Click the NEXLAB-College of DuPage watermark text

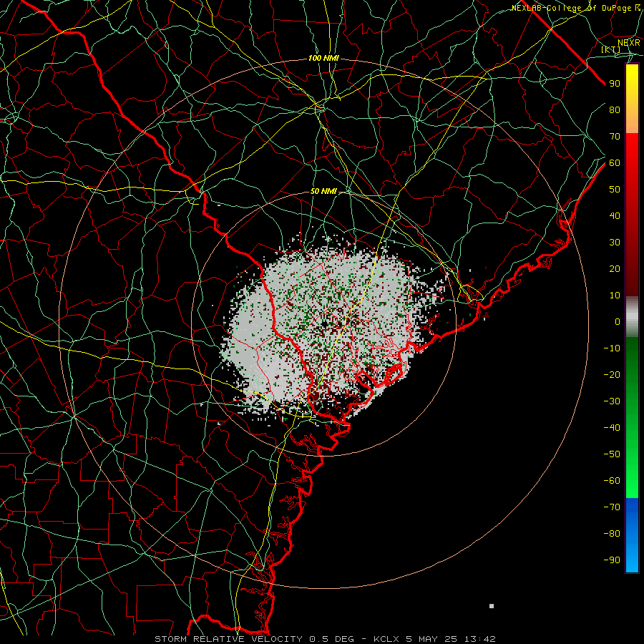pyautogui.click(x=575, y=8)
